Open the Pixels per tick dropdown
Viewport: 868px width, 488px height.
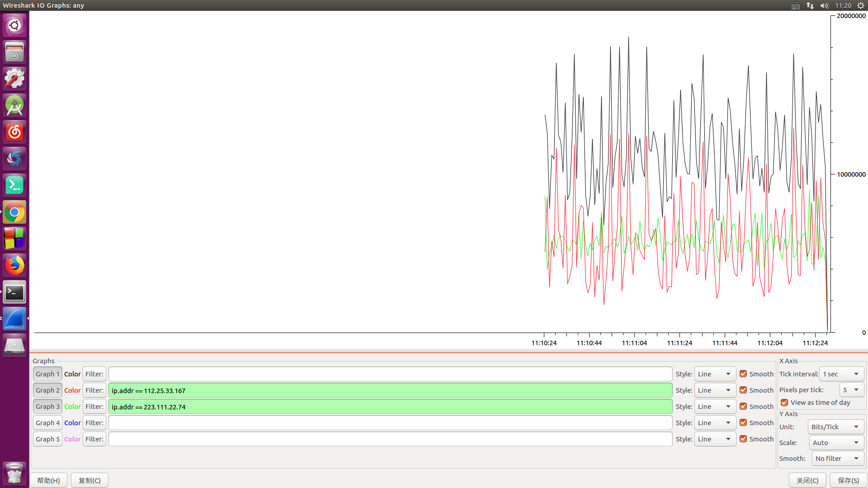852,390
